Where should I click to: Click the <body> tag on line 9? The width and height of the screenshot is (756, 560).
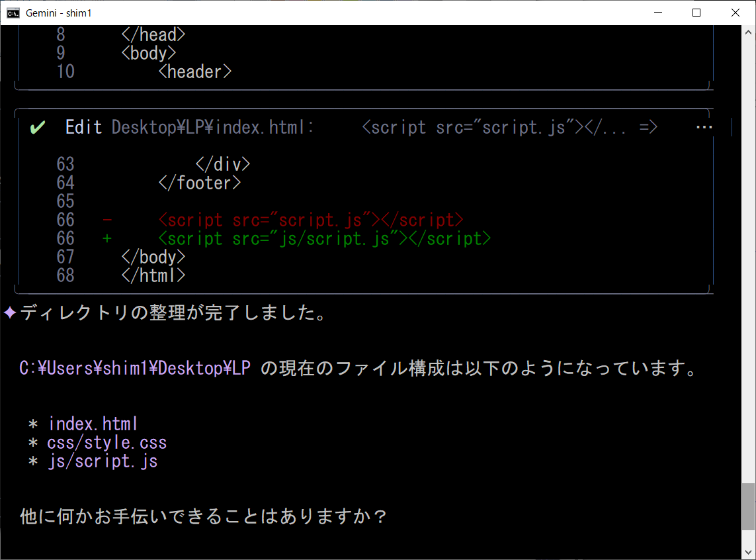click(x=149, y=53)
